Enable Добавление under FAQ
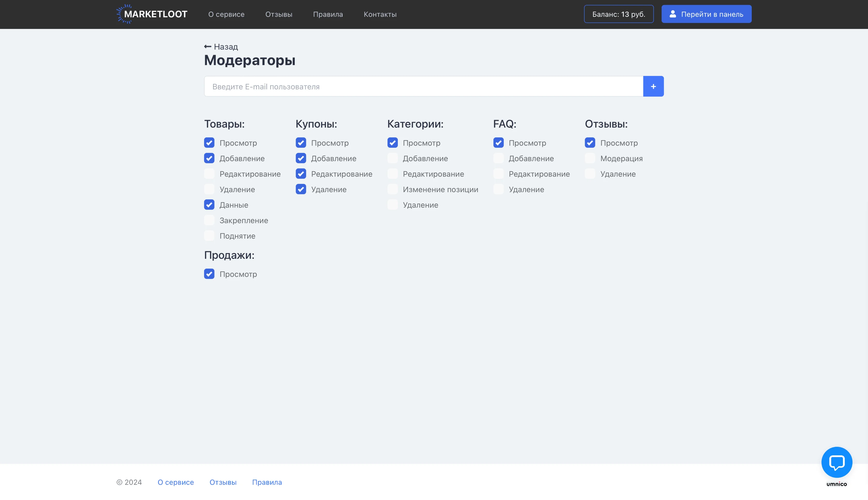868x500 pixels. 498,158
